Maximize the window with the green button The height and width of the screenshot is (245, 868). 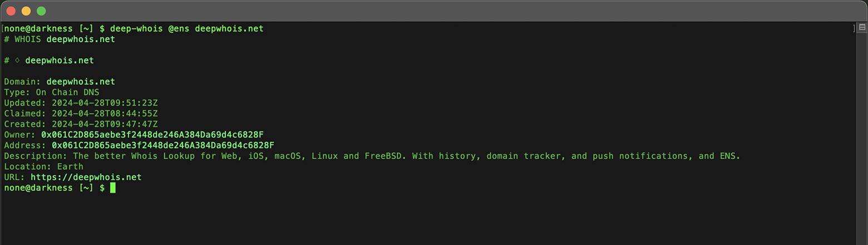click(41, 11)
